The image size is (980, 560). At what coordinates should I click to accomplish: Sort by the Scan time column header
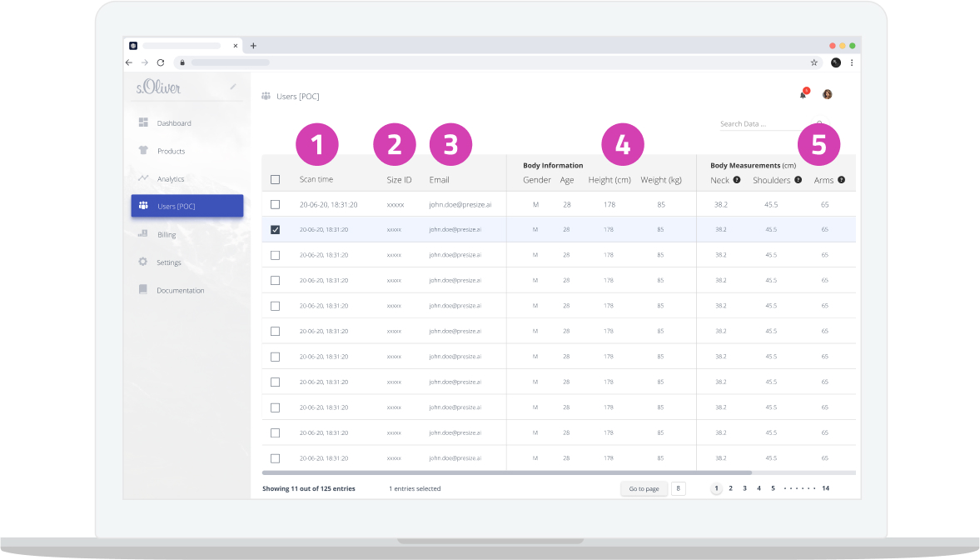pos(316,179)
